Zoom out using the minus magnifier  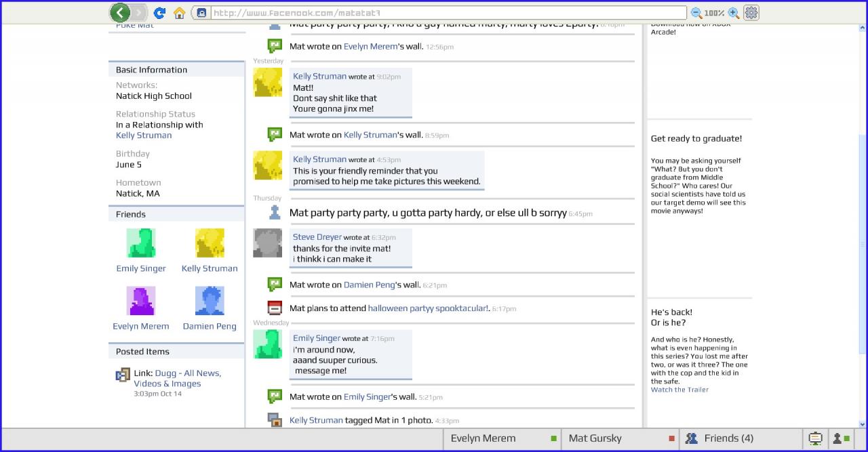(x=696, y=13)
